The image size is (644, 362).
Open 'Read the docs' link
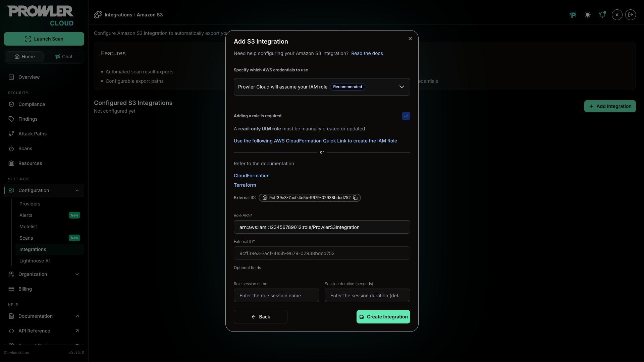tap(367, 53)
